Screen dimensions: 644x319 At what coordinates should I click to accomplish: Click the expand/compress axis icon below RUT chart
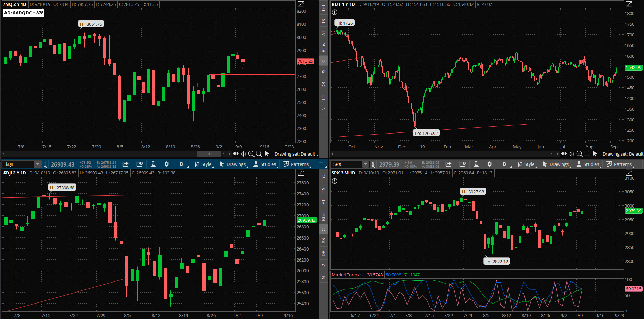(x=564, y=153)
